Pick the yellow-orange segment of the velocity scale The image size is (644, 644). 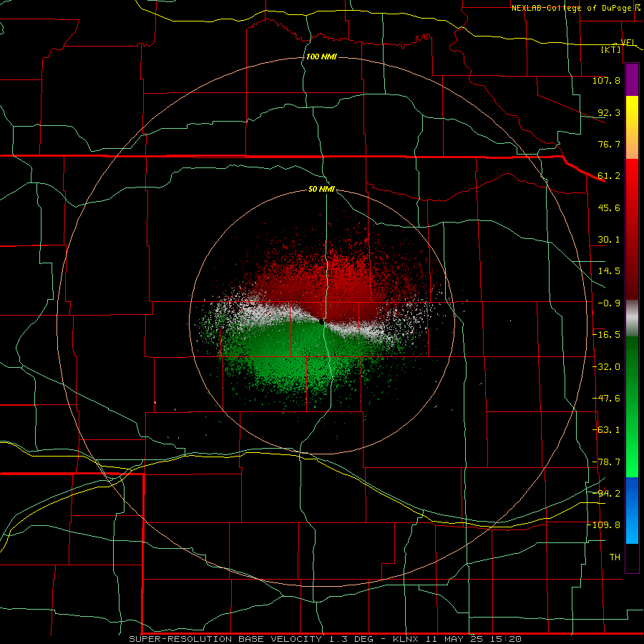point(632,127)
